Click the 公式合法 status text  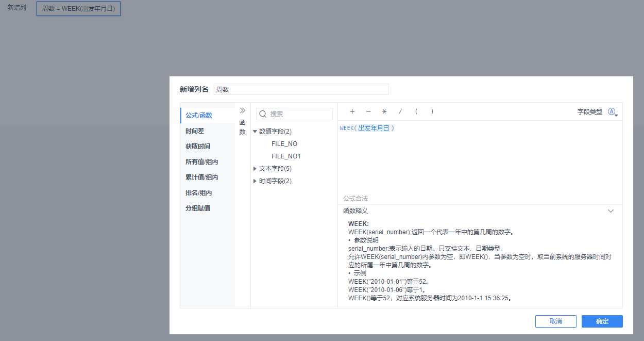pyautogui.click(x=355, y=199)
